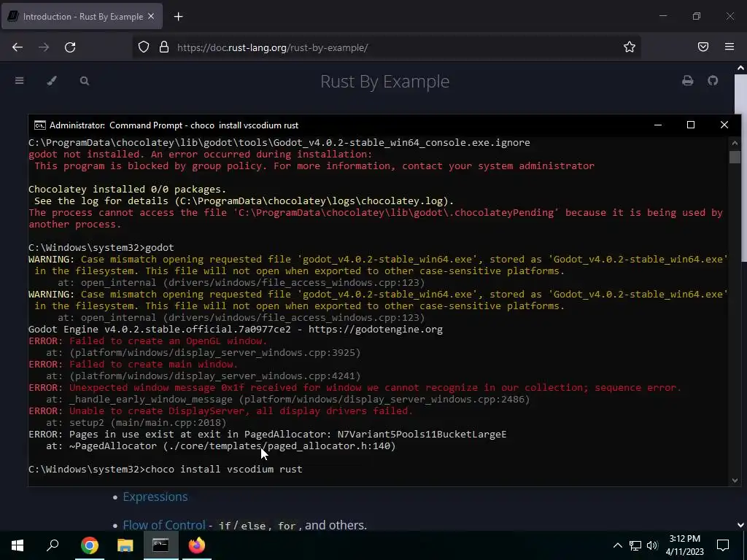Screen dimensions: 747x560
Task: Launch Chrome from the taskbar
Action: pyautogui.click(x=89, y=545)
